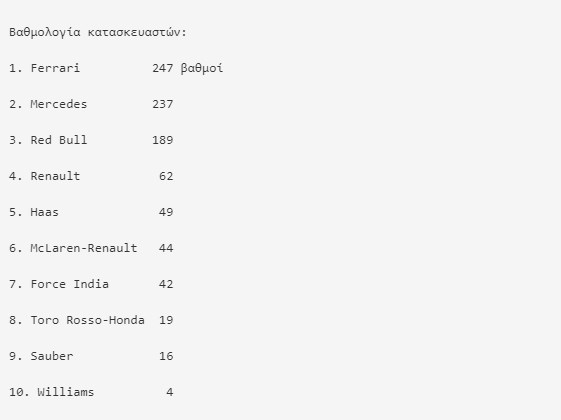Click the heading Βαθμολογία κατασκευαστών
The image size is (561, 420).
pyautogui.click(x=98, y=33)
